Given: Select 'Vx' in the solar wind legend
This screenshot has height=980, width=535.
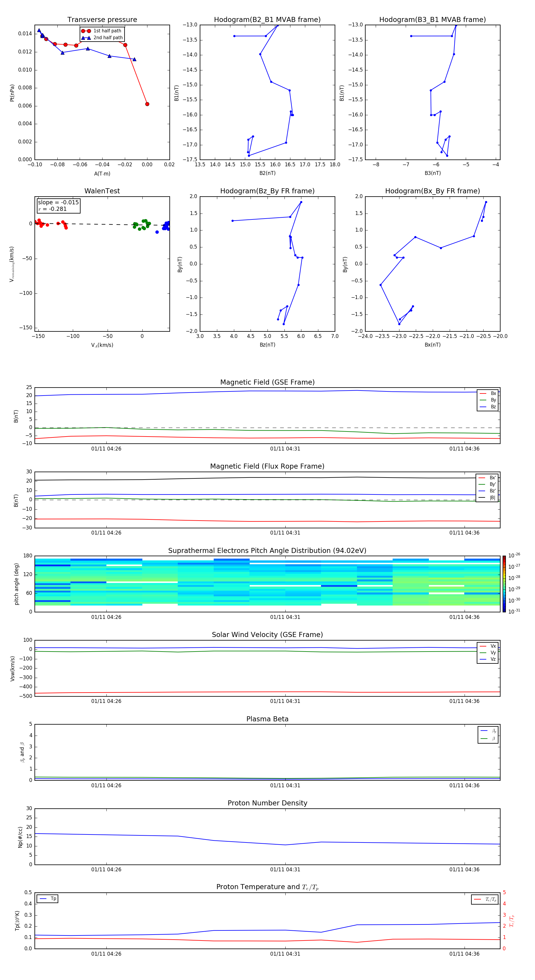Looking at the screenshot, I should click(488, 647).
